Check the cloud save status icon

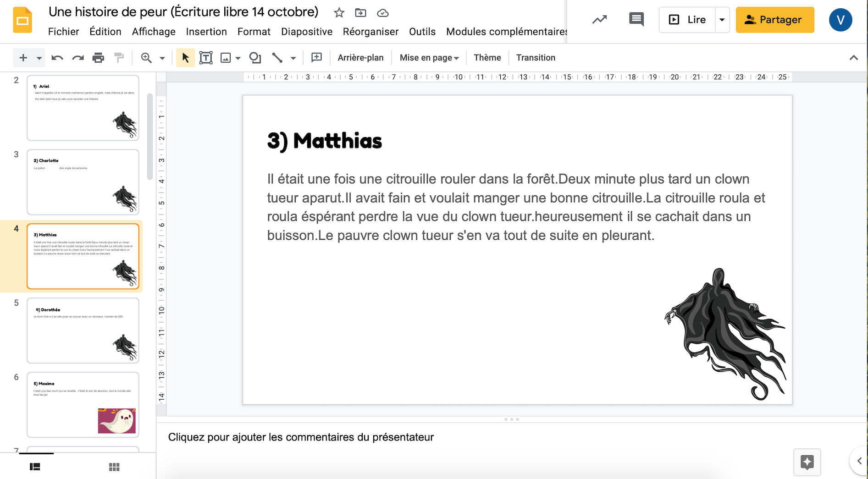point(383,13)
